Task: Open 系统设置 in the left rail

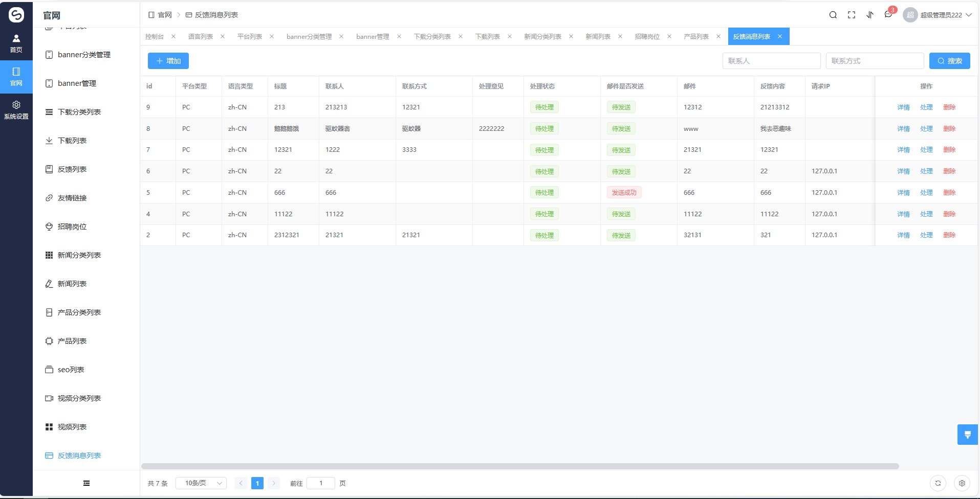Action: coord(16,110)
